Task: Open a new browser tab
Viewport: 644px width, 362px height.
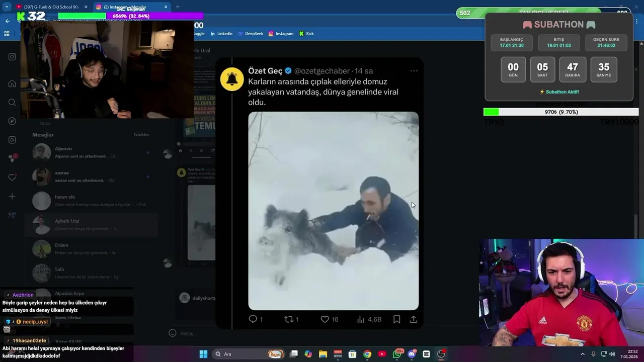Action: (x=178, y=7)
